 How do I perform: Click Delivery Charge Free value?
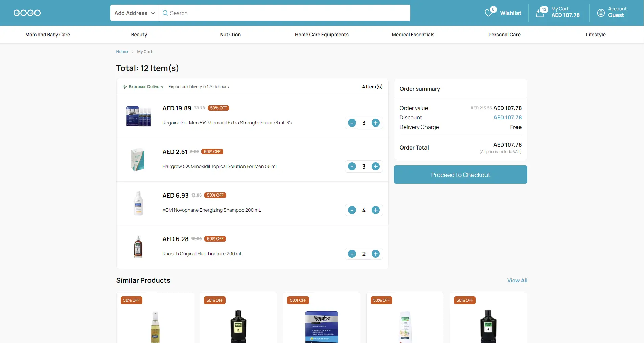point(516,127)
